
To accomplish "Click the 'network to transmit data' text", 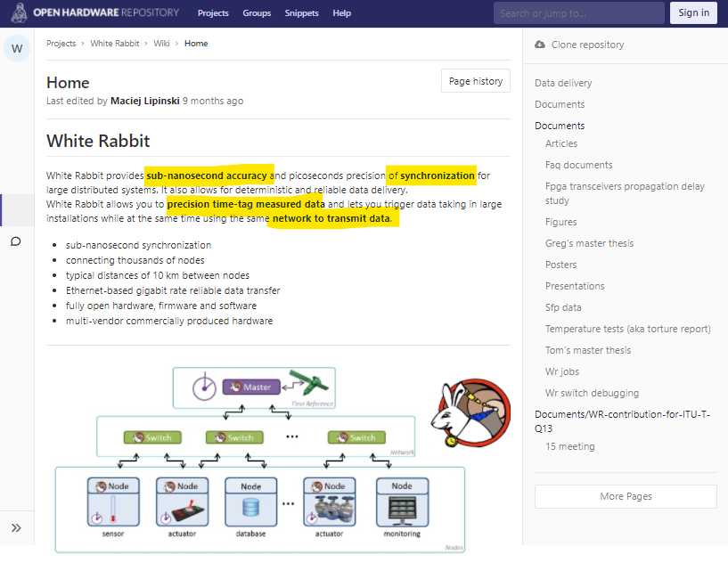I will (331, 218).
